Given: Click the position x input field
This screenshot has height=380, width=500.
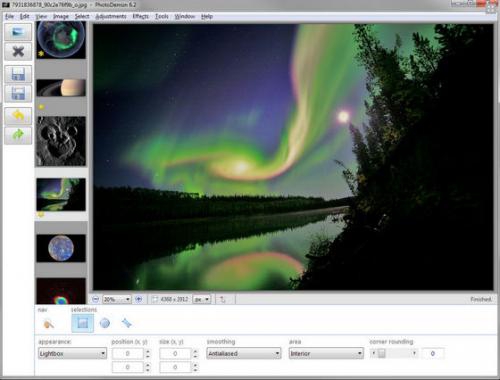Looking at the screenshot, I should pyautogui.click(x=128, y=353).
